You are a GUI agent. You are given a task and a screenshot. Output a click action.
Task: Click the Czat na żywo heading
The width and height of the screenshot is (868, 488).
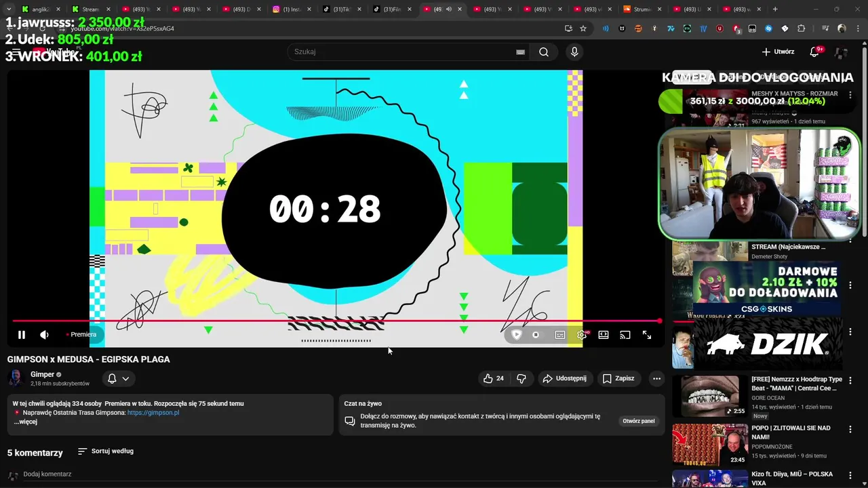coord(363,403)
